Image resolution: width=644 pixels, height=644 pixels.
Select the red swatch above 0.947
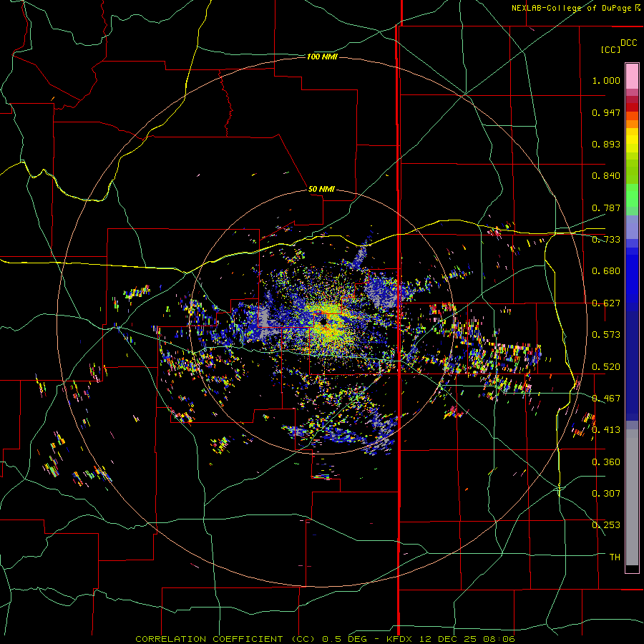tap(632, 107)
